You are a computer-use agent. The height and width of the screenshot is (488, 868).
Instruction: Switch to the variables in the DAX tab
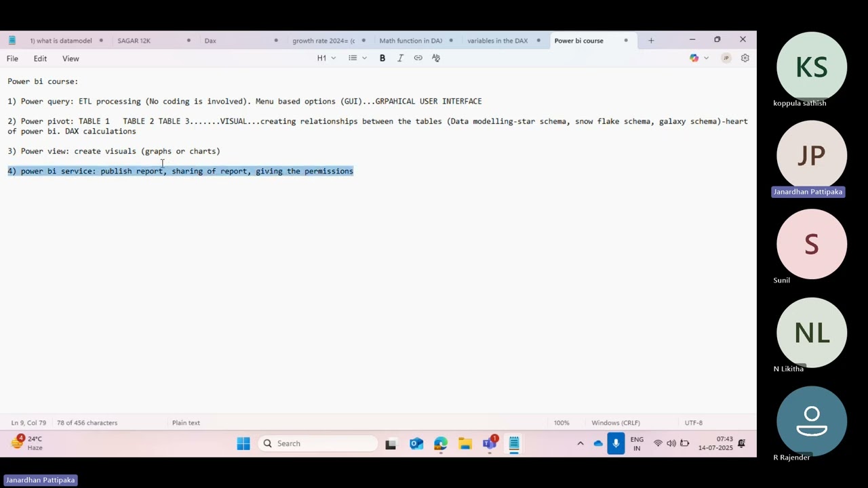tap(497, 41)
